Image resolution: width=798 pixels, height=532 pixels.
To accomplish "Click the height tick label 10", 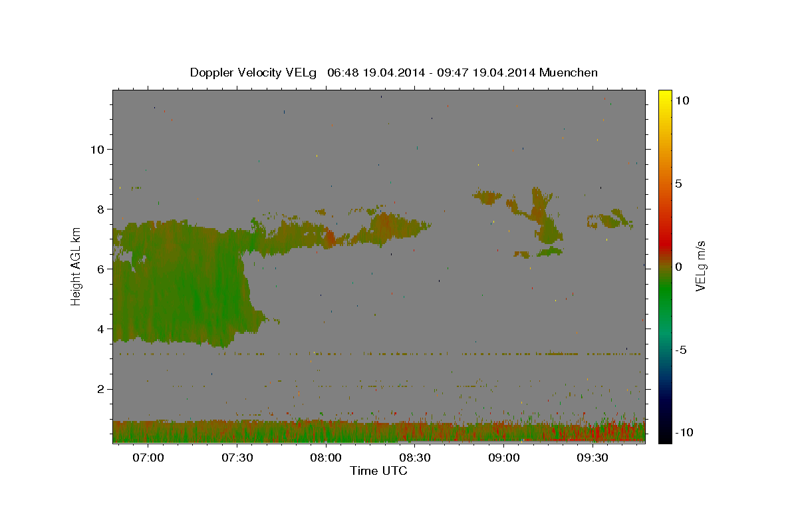I will (x=97, y=149).
